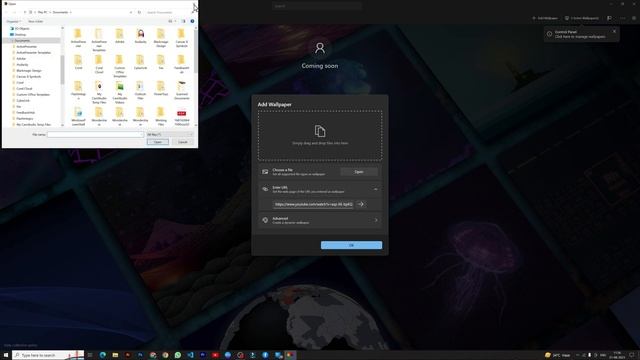Select the Outlook Files folder
Viewport: 640px width, 360px height.
(140, 90)
